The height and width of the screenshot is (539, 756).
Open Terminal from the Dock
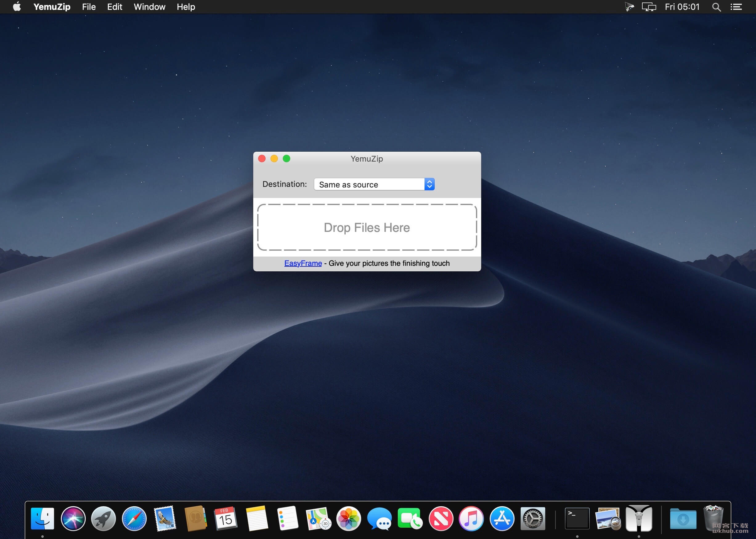[x=577, y=518]
